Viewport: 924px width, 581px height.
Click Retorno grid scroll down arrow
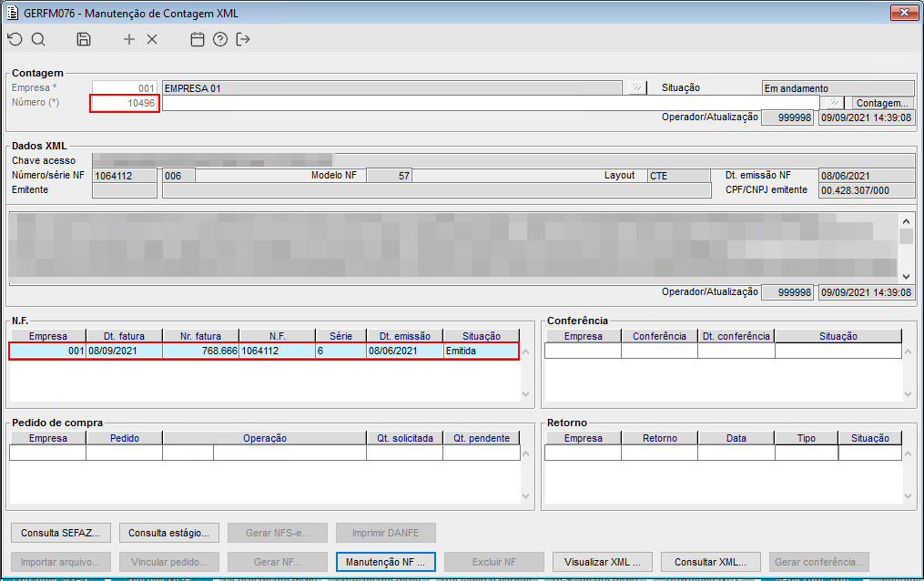[908, 496]
